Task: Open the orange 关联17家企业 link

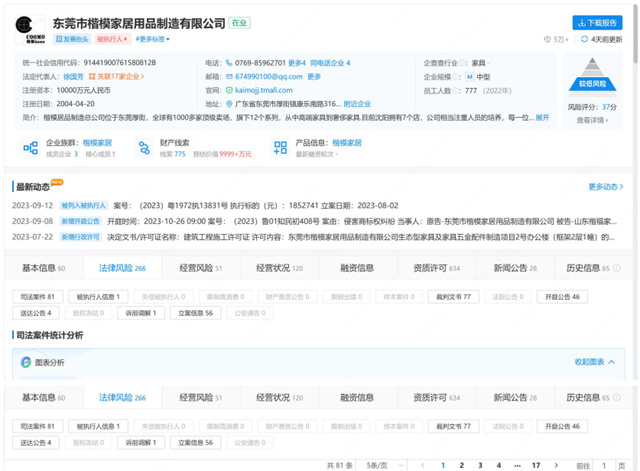Action: (116, 76)
